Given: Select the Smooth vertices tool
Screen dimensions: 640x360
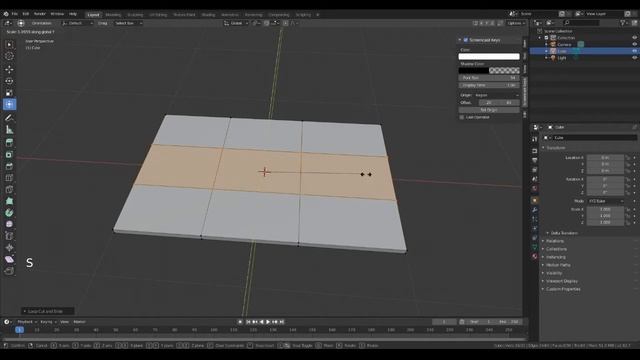Looking at the screenshot, I should point(9,224).
